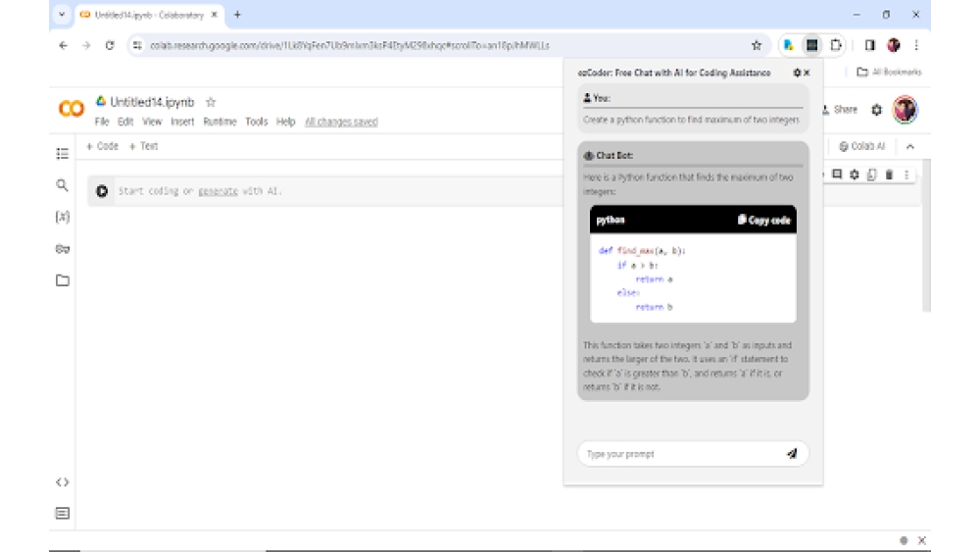Open the Variables inspector panel
980x552 pixels.
click(63, 217)
